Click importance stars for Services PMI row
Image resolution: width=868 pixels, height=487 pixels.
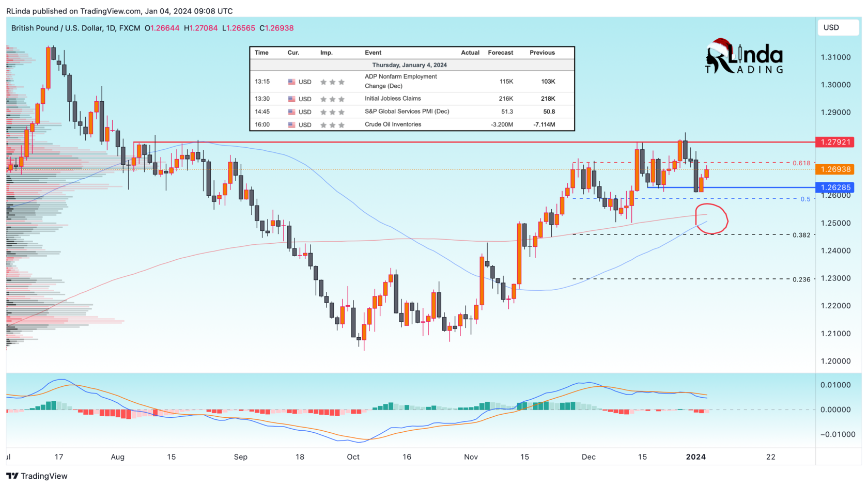coord(332,112)
